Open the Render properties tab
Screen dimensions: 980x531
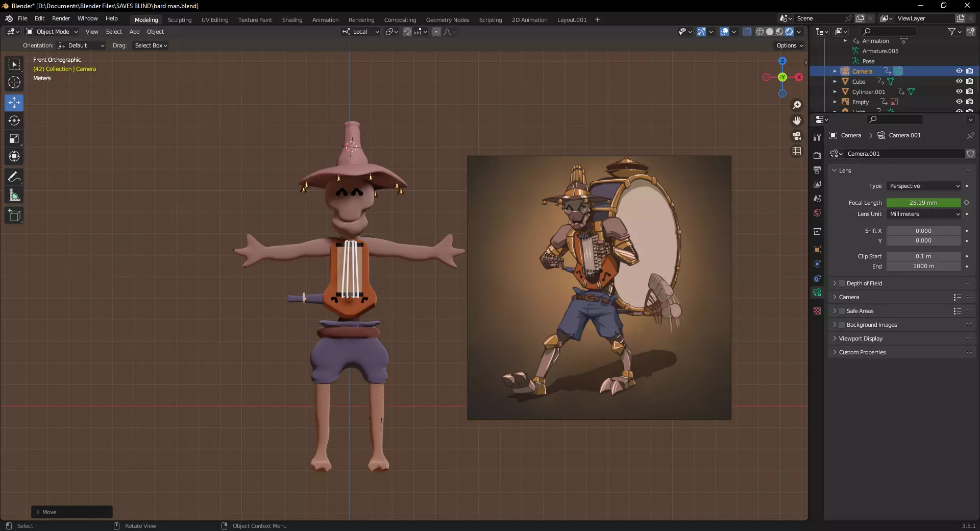tap(817, 155)
